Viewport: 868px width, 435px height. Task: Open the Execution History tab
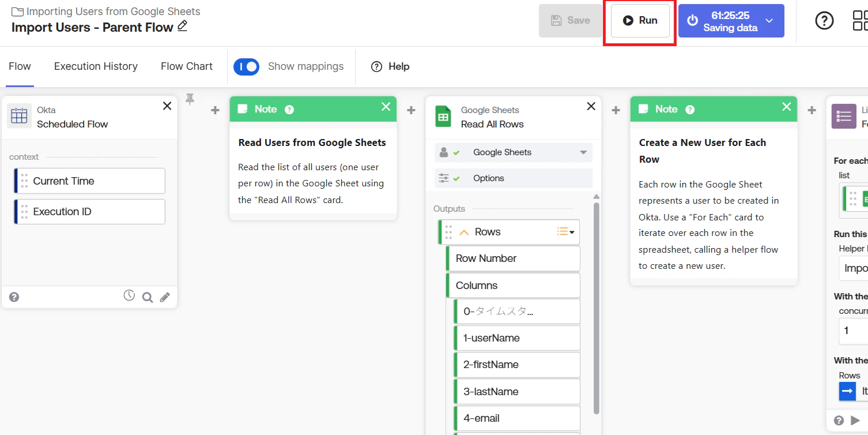[x=96, y=66]
